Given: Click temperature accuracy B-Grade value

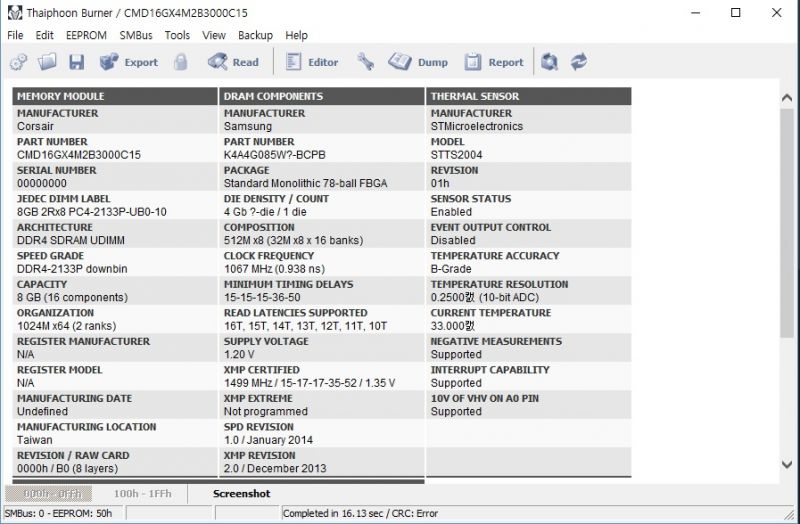Looking at the screenshot, I should (451, 269).
